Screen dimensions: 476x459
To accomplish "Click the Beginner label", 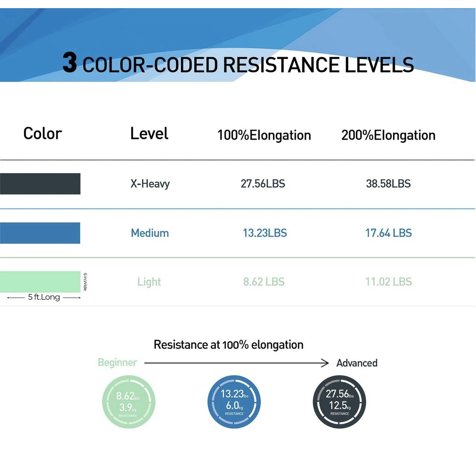I will pos(117,362).
